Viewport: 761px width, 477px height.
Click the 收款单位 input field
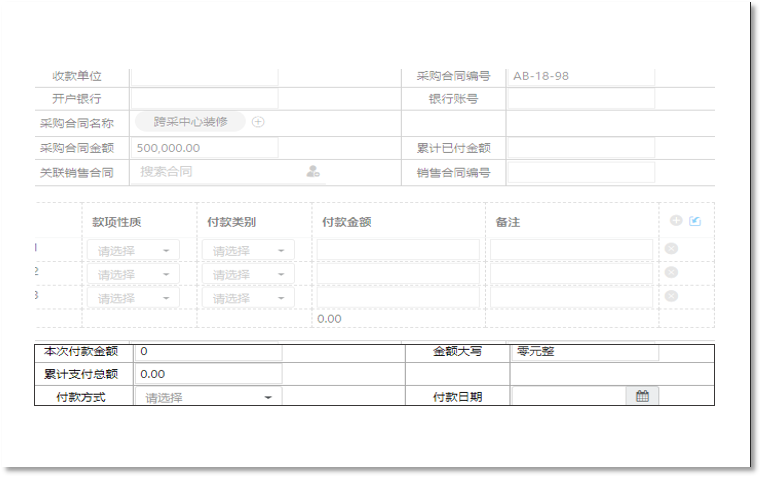(x=204, y=76)
